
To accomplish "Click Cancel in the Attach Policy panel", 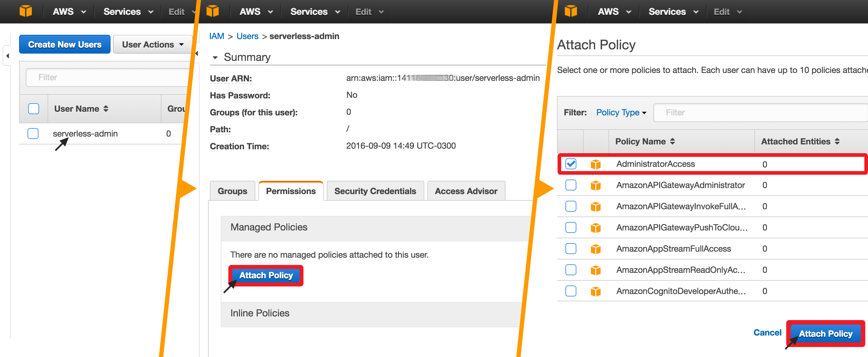I will coord(767,332).
